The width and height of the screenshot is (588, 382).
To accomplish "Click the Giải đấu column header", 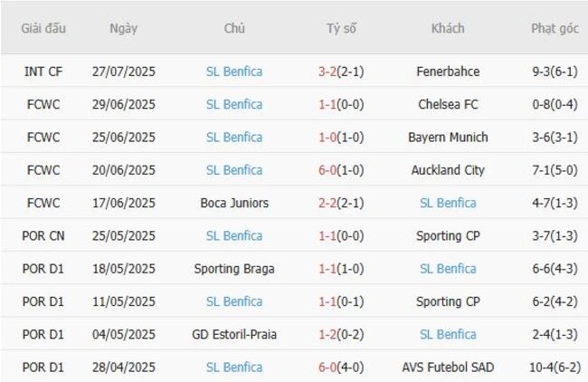I will click(x=43, y=28).
